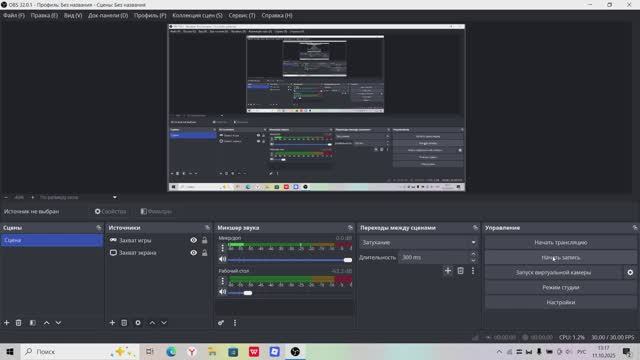The height and width of the screenshot is (360, 640).
Task: Move source up in Источники list
Action: pos(152,322)
